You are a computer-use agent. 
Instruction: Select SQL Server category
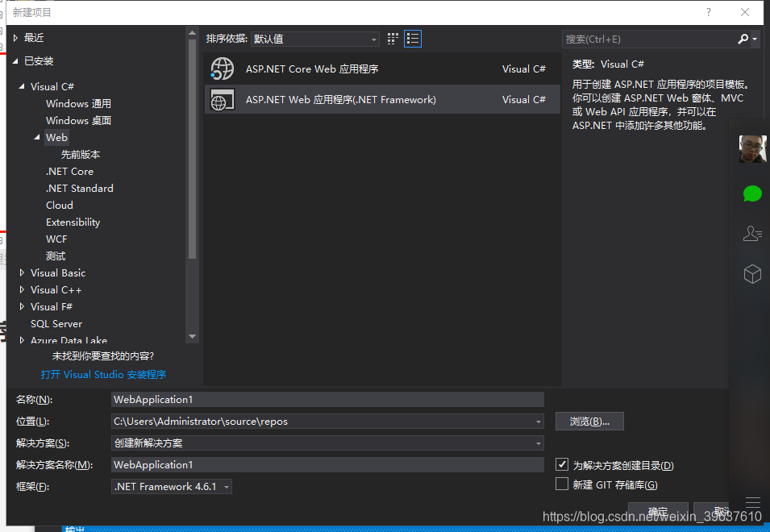tap(56, 324)
